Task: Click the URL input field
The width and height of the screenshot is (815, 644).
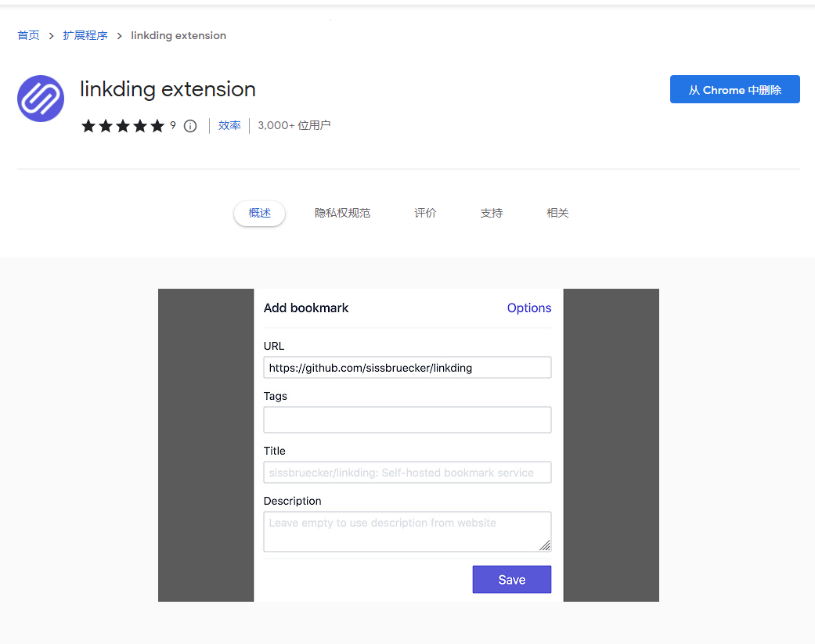Action: click(x=407, y=368)
